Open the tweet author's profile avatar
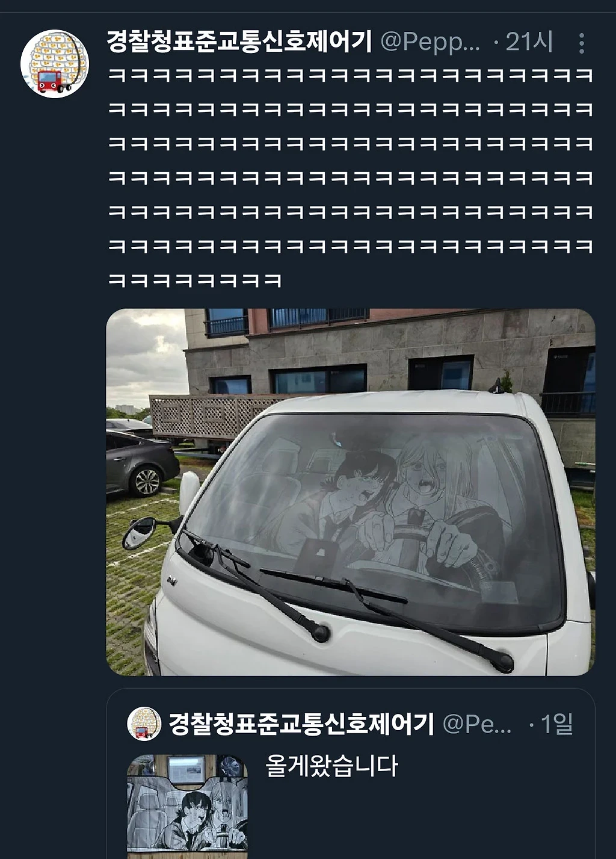The width and height of the screenshot is (616, 859). point(55,64)
